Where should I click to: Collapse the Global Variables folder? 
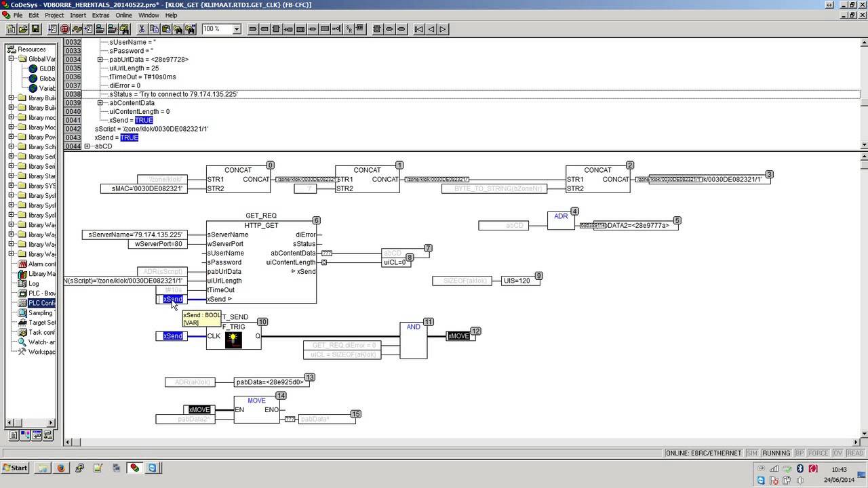tap(12, 59)
